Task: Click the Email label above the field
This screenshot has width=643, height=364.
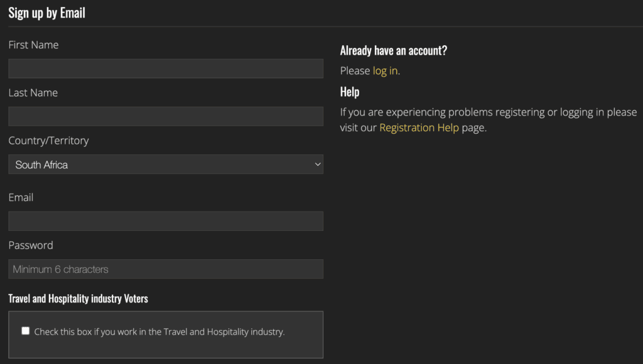Action: pyautogui.click(x=21, y=197)
